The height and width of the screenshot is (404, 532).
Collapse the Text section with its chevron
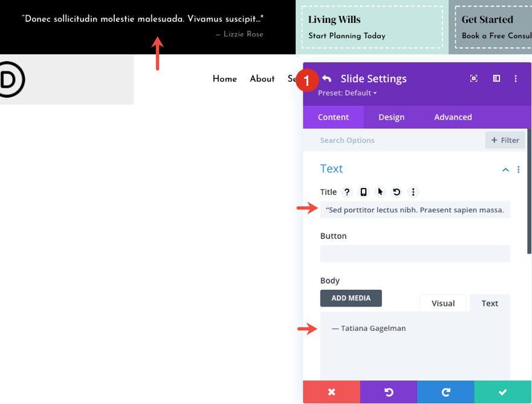point(505,169)
